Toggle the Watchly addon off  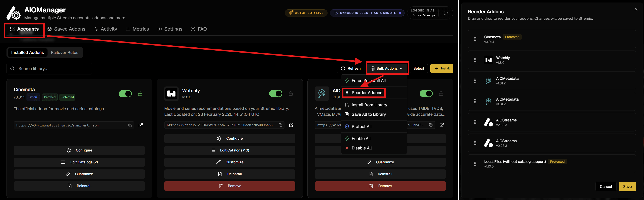click(276, 94)
